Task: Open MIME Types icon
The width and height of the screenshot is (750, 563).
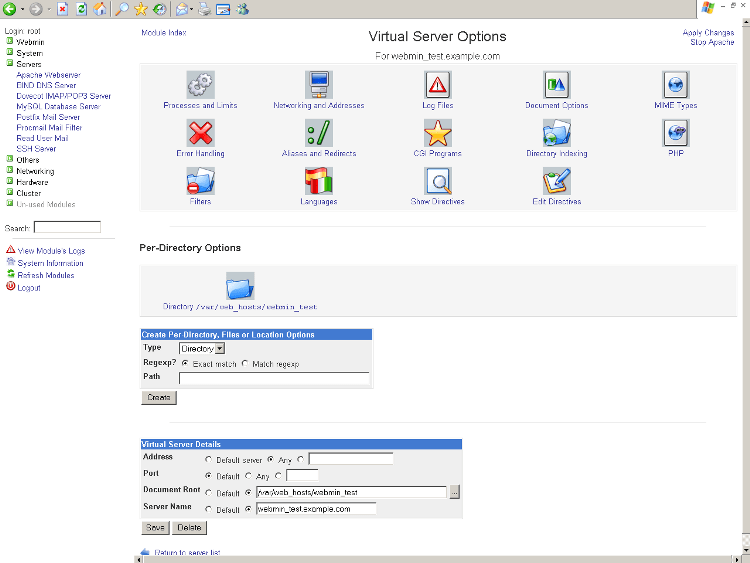Action: point(675,85)
